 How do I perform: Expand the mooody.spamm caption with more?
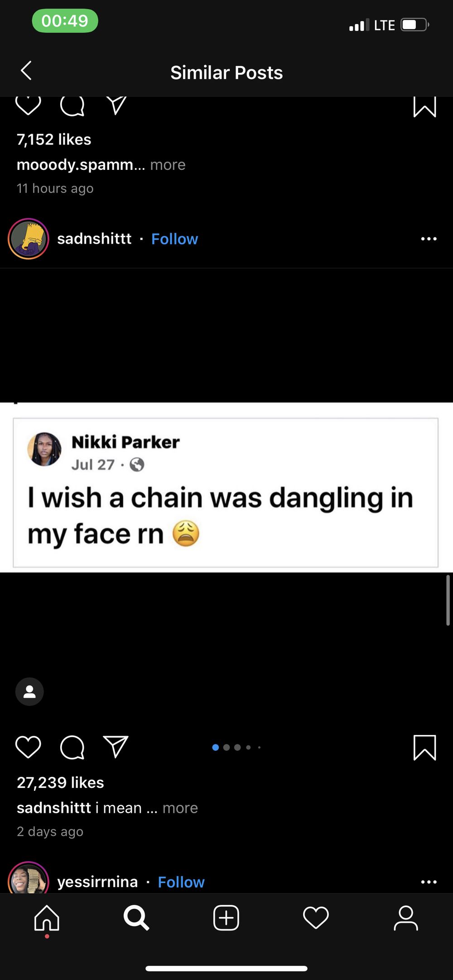point(168,164)
